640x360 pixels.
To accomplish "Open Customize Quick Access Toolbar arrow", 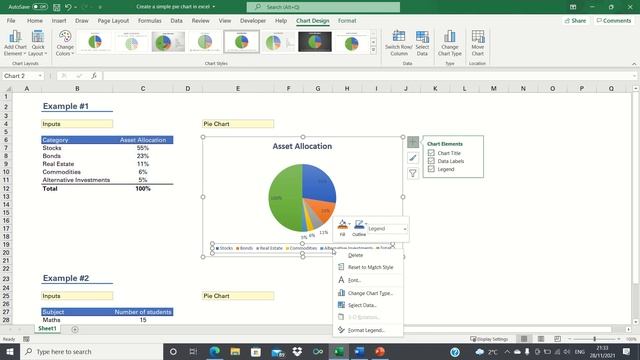I will coord(100,7).
